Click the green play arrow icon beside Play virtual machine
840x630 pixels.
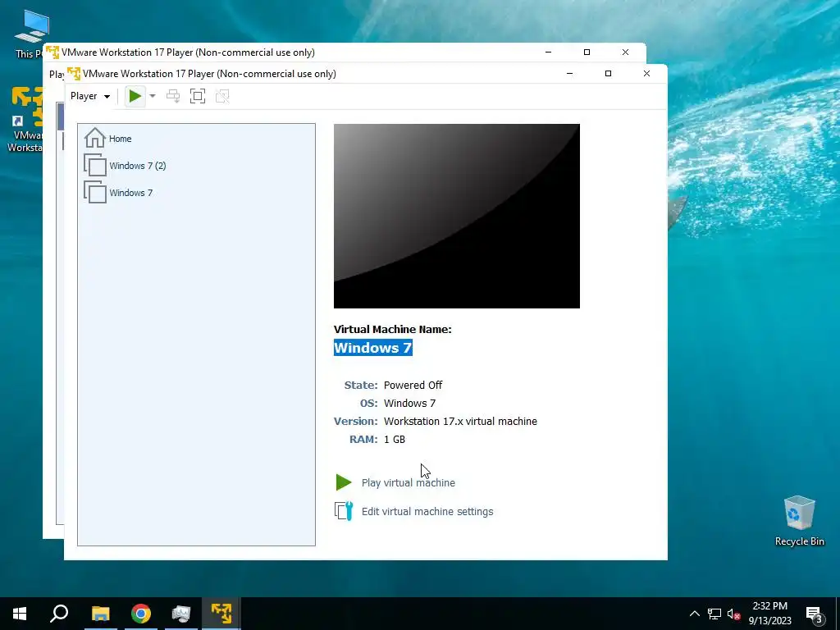click(344, 482)
